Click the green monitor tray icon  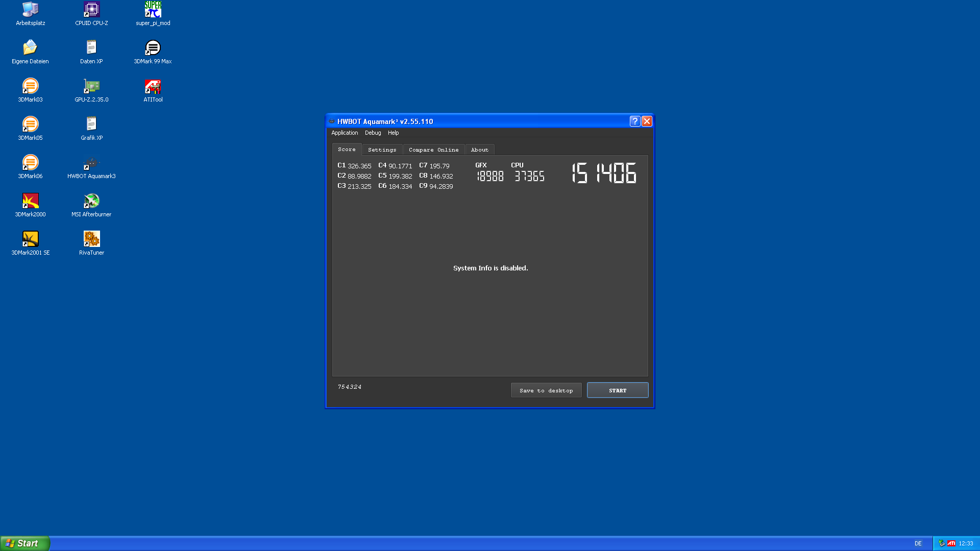[942, 543]
